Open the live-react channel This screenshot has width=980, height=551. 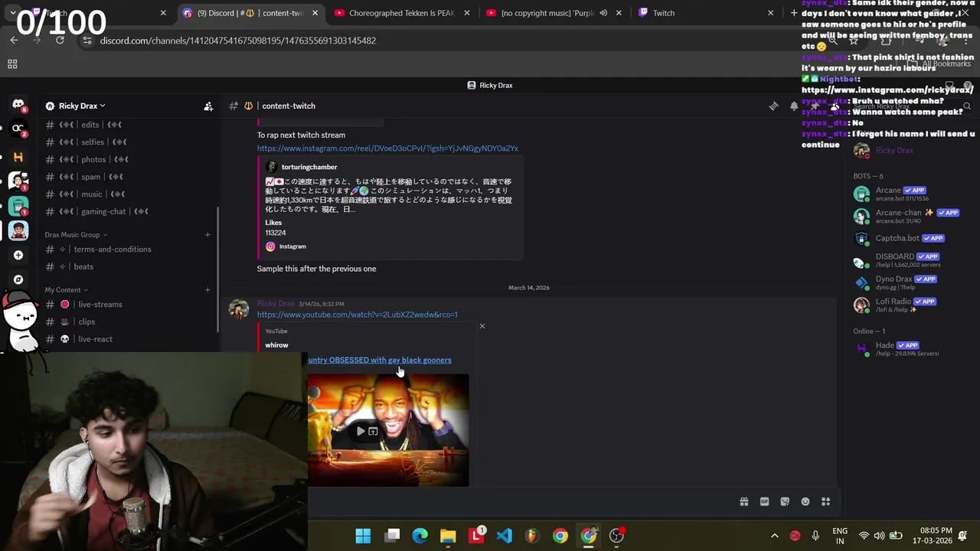95,339
